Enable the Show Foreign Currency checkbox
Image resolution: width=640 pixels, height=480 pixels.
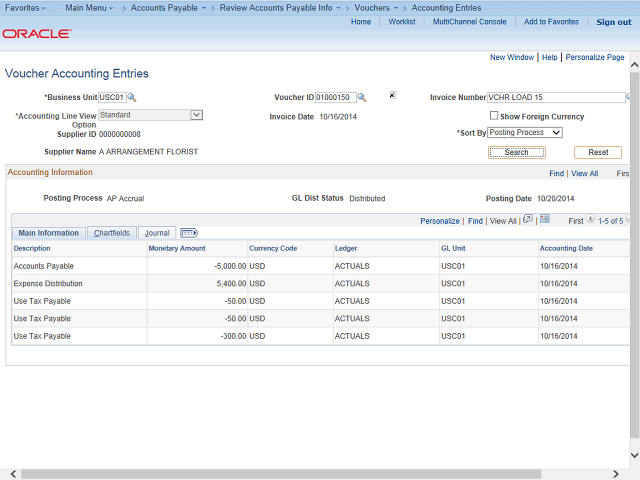494,116
